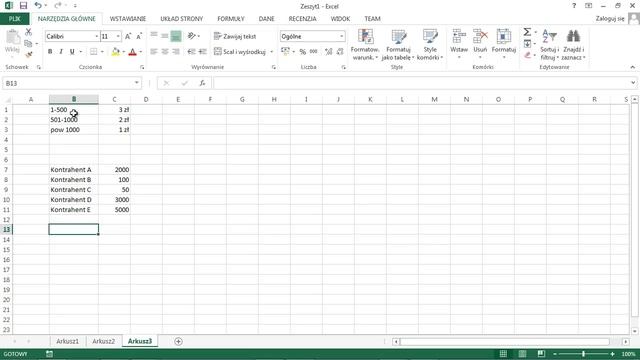Switch to FORMUŁY ribbon tab
The height and width of the screenshot is (360, 640).
pos(231,19)
